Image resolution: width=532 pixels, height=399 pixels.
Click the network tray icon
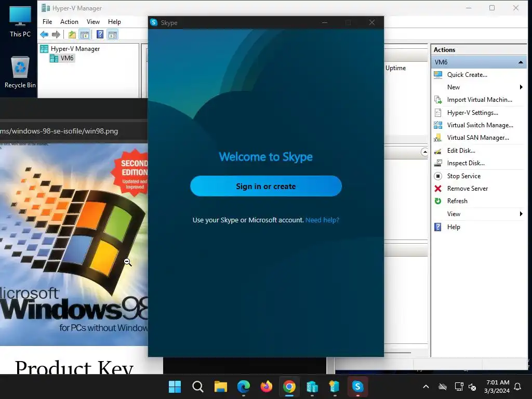coord(459,387)
